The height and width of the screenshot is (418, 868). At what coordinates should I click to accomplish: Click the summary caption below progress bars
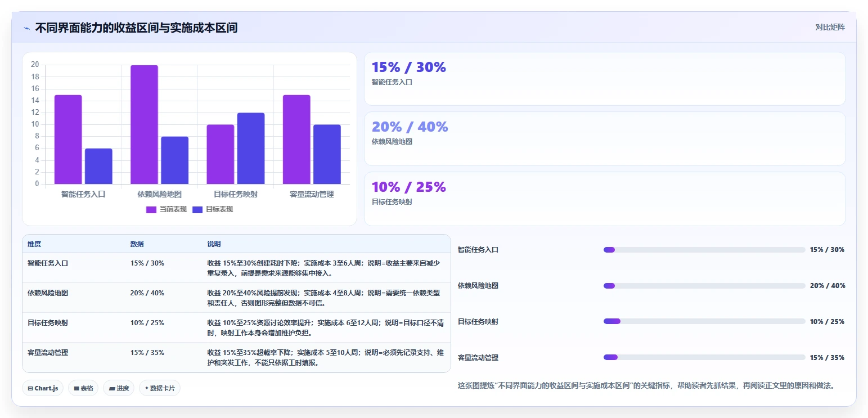coord(646,386)
